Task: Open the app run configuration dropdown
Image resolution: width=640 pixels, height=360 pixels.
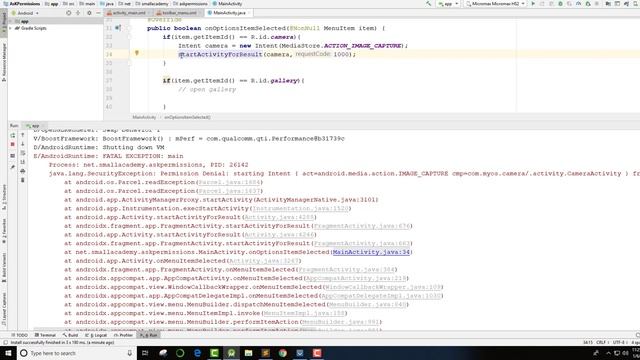Action: click(x=449, y=4)
